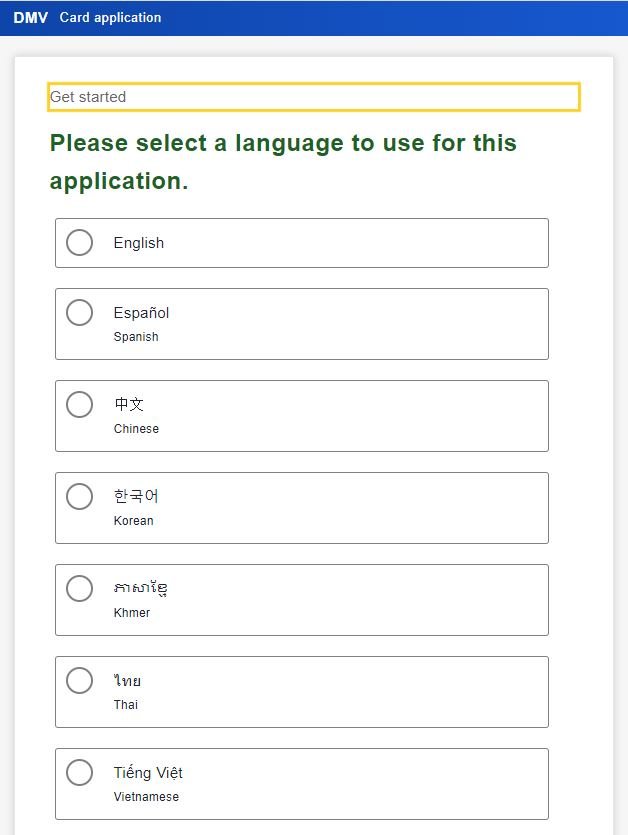Select the Khmer radio button circle

tap(80, 589)
